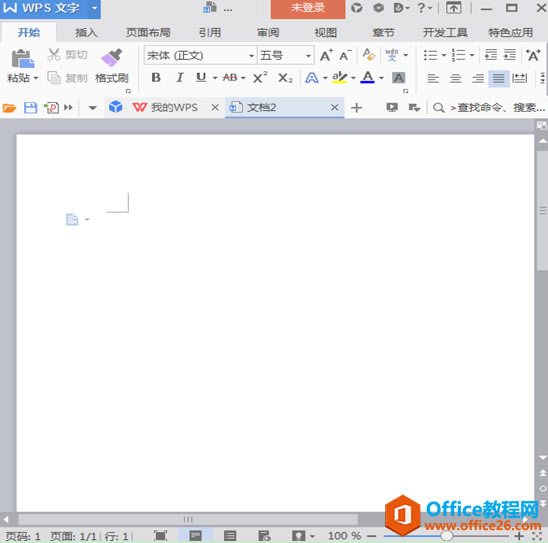The height and width of the screenshot is (543, 548).
Task: Click the clear formatting eraser icon
Action: click(368, 55)
